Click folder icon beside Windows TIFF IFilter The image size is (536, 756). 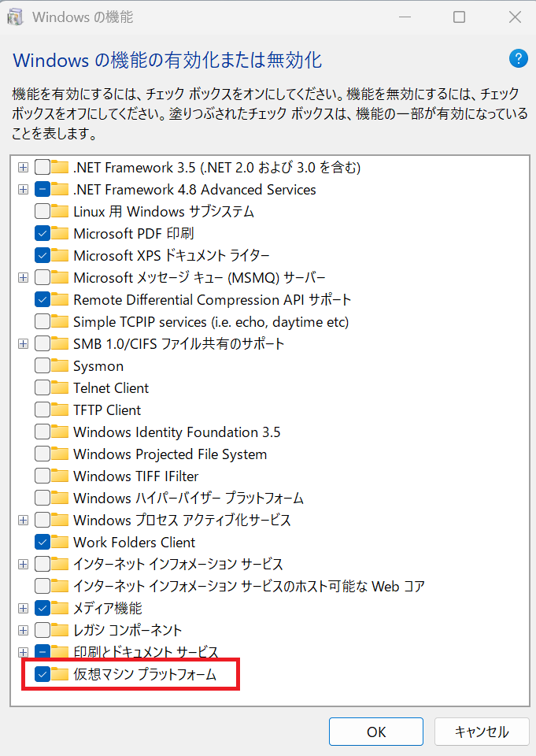(60, 476)
